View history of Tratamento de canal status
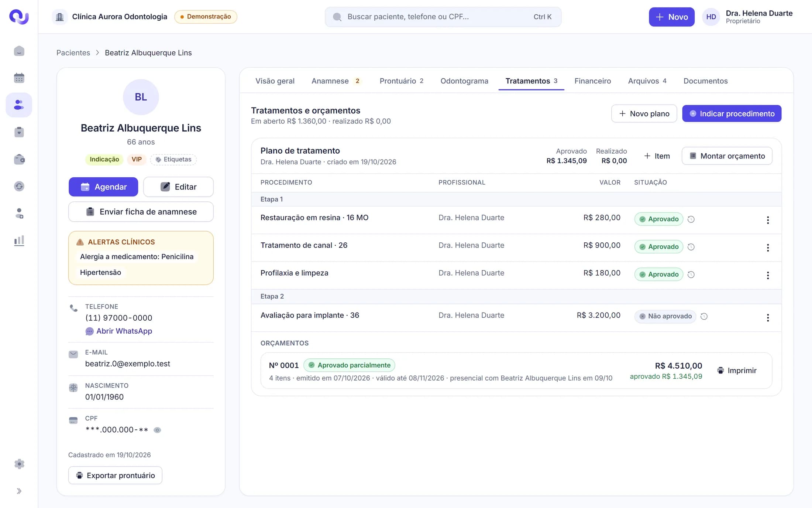812x508 pixels. point(691,247)
